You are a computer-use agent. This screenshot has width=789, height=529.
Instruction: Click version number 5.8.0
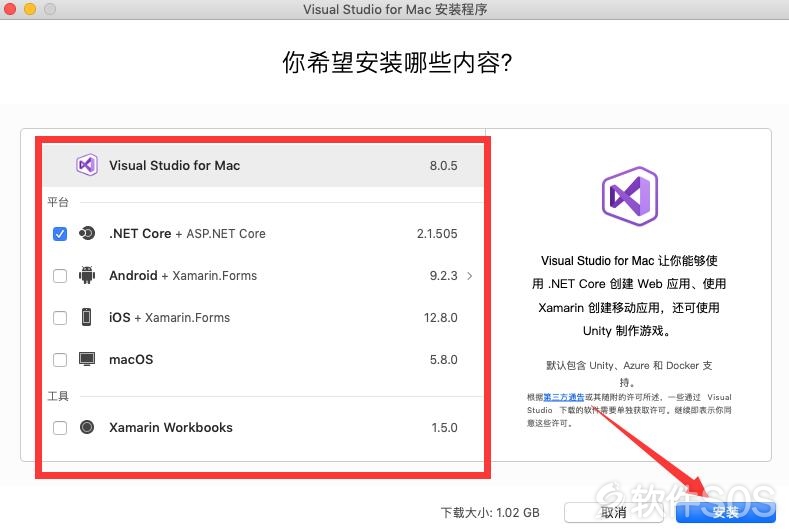click(443, 359)
